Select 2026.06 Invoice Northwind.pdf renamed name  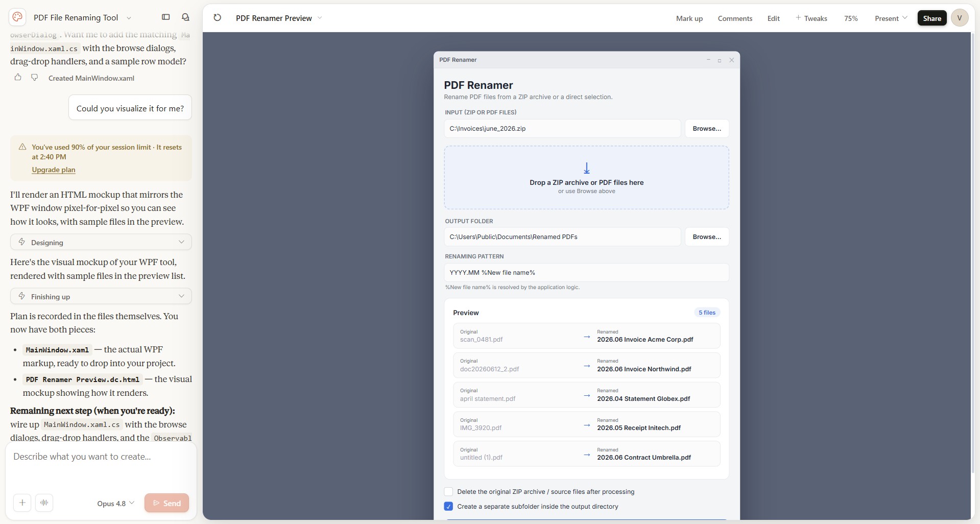644,369
